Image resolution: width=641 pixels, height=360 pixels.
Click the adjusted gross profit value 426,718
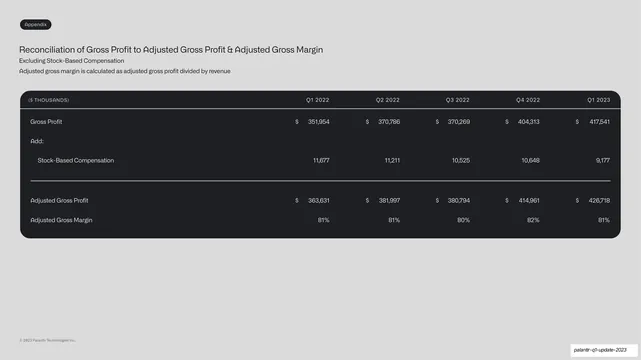(599, 201)
